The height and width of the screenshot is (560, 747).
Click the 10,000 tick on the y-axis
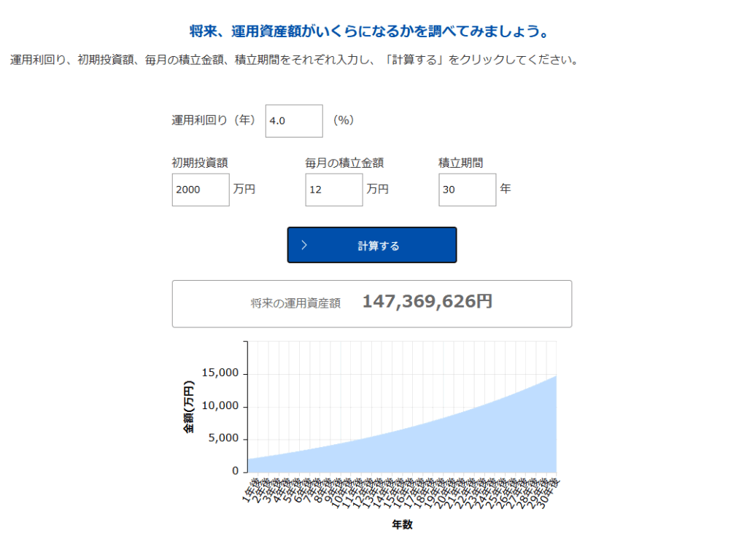point(220,406)
